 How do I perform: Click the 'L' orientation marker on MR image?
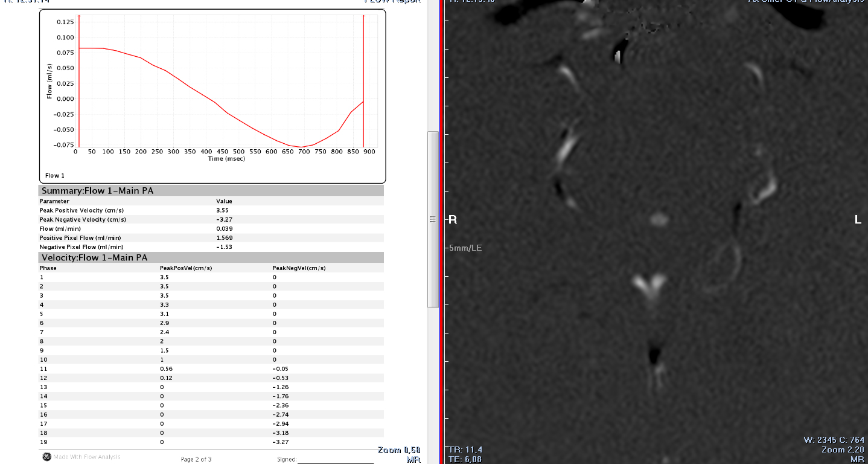coord(858,220)
